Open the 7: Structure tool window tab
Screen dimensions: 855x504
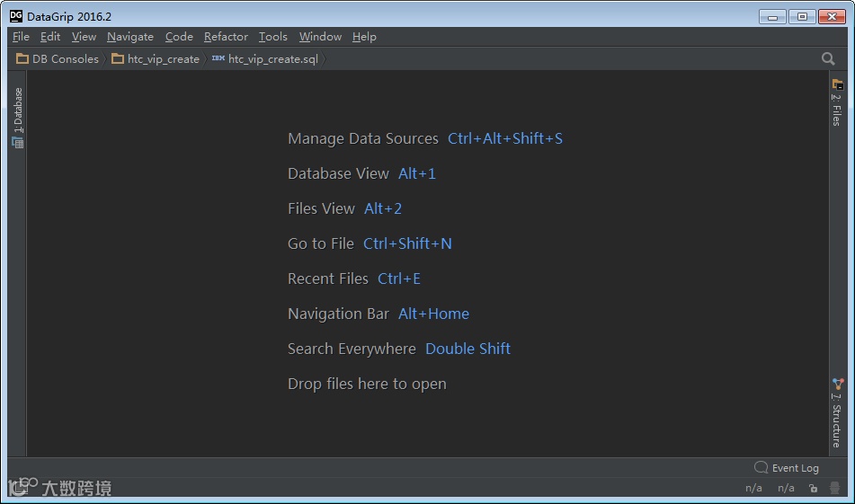[x=837, y=413]
